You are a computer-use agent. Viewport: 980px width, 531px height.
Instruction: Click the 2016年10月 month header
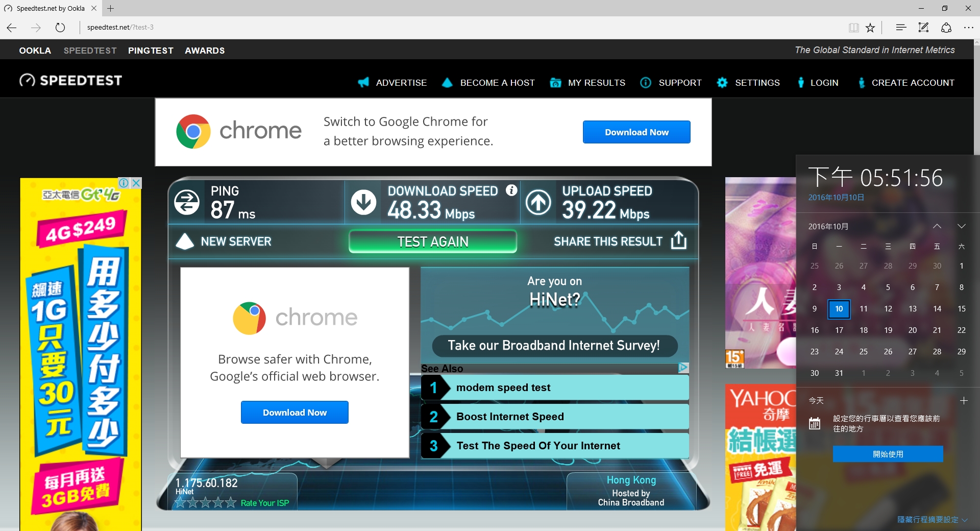828,226
